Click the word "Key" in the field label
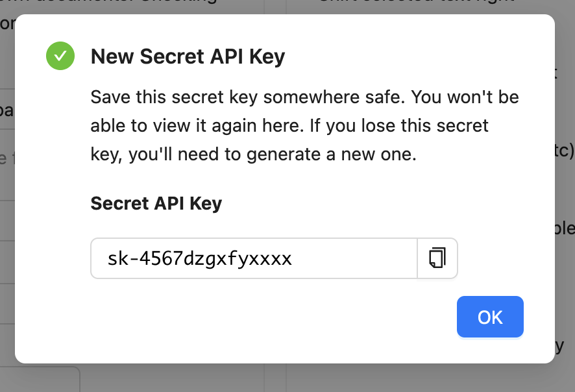This screenshot has width=575, height=392. 206,203
